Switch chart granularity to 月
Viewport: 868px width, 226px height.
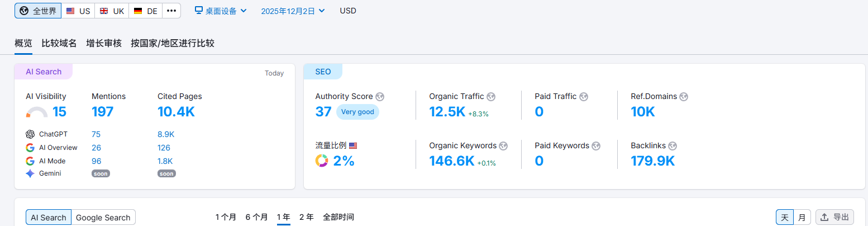pos(802,218)
